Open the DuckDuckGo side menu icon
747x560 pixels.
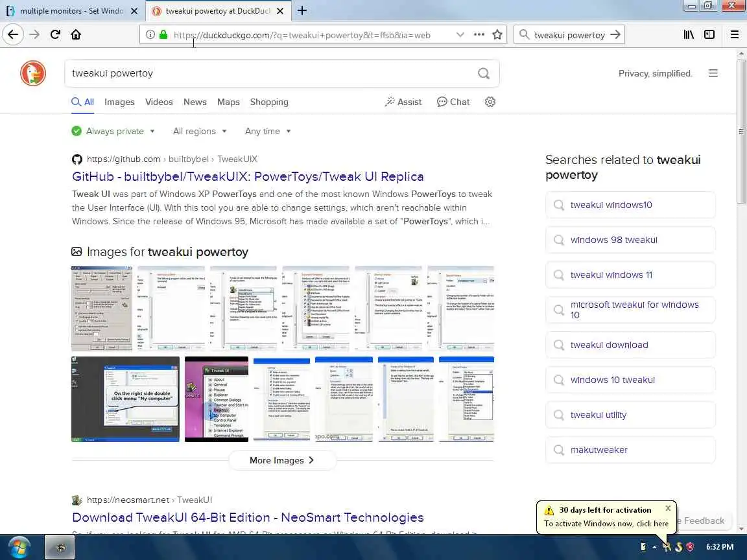click(713, 73)
